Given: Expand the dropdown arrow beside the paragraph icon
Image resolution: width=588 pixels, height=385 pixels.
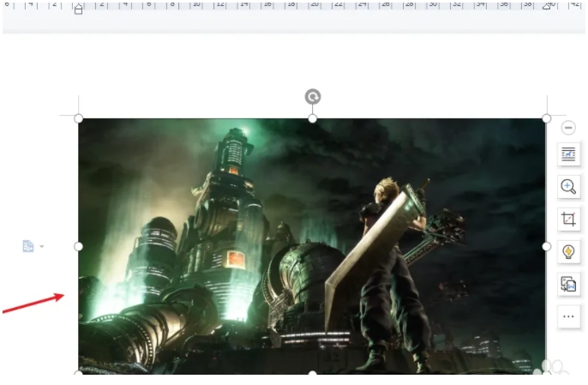Looking at the screenshot, I should [42, 247].
